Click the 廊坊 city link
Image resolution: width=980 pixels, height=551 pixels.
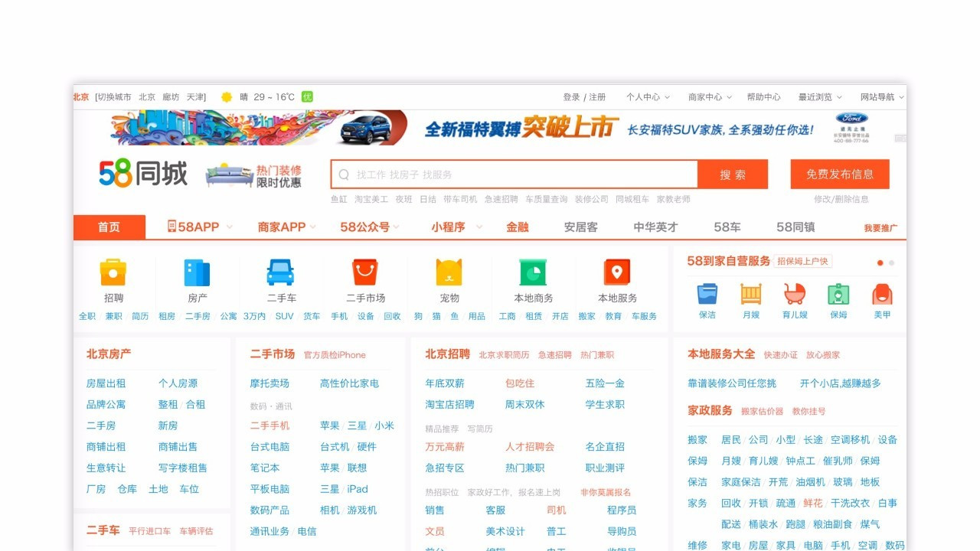pyautogui.click(x=171, y=97)
